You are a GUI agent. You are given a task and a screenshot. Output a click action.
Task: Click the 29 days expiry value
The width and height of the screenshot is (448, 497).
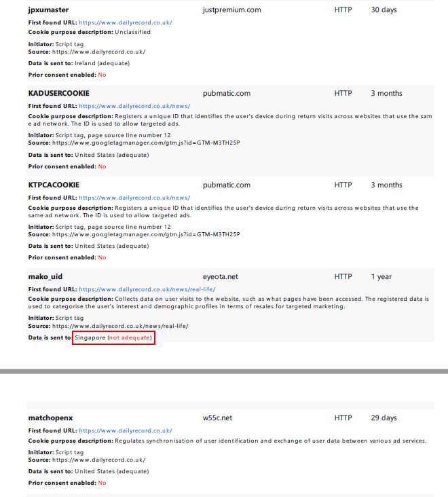click(x=384, y=418)
